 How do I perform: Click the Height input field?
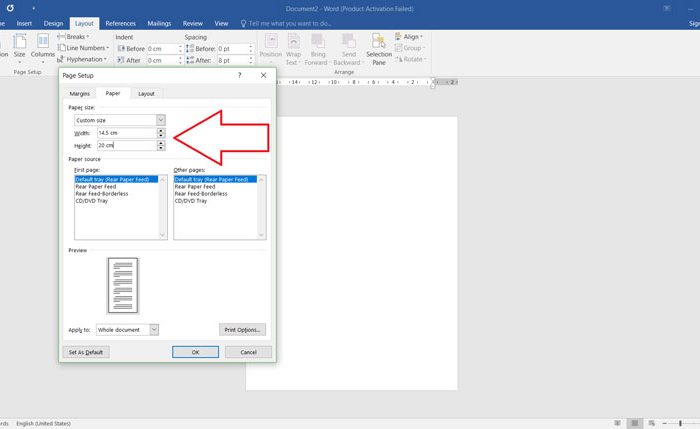pos(127,145)
